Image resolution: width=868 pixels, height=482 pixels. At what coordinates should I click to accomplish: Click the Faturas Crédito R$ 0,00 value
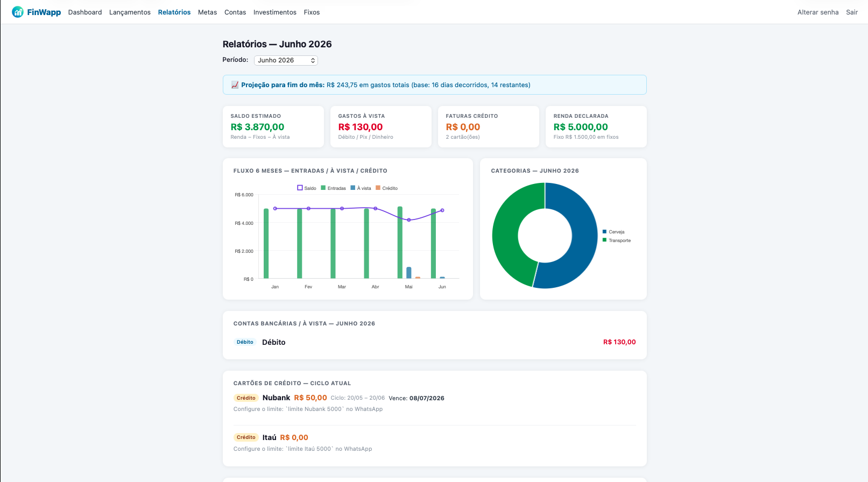click(x=463, y=127)
